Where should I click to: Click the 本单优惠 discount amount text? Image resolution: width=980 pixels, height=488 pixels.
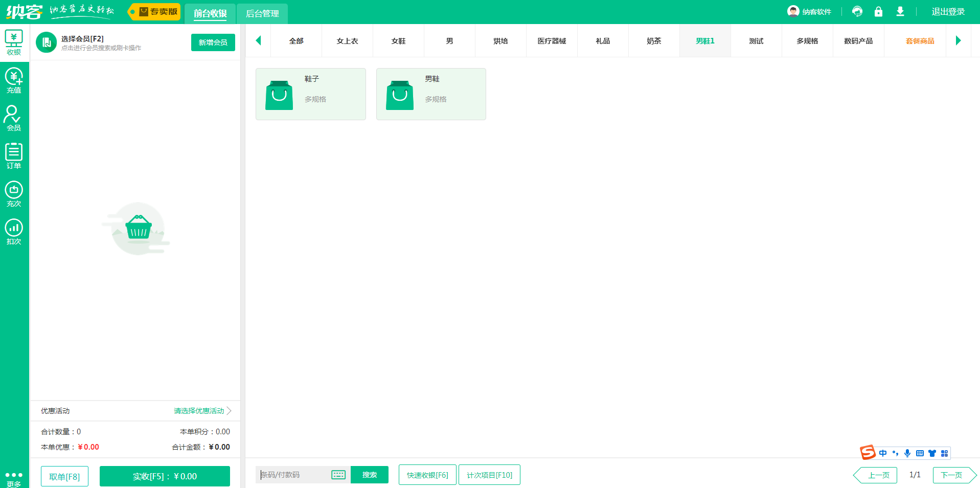[x=70, y=447]
